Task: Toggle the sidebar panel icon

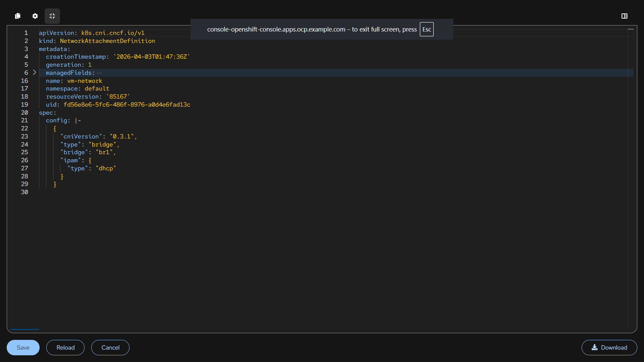Action: pos(624,16)
